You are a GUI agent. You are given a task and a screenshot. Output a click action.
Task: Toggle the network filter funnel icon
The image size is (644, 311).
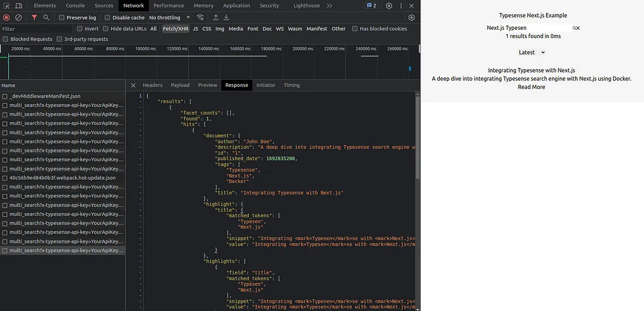tap(34, 18)
